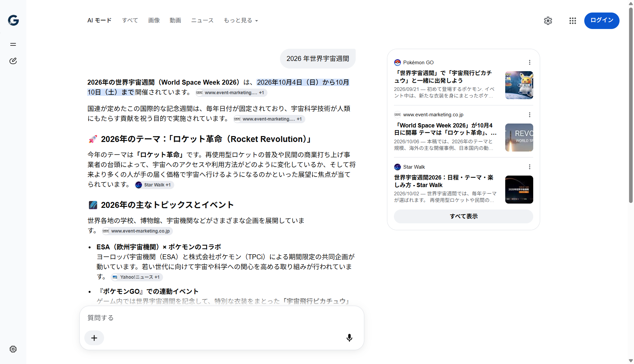Open Yahoo!ニュース +1 source chip
Image resolution: width=634 pixels, height=364 pixels.
(137, 277)
